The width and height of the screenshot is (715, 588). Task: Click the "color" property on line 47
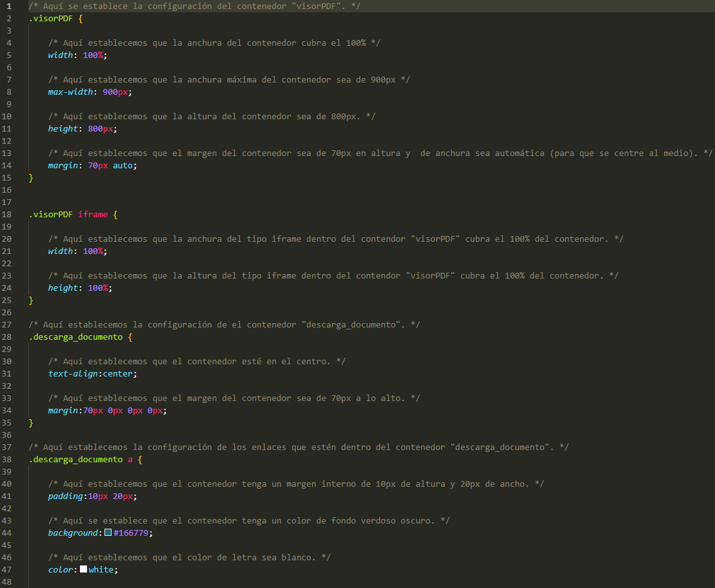61,570
